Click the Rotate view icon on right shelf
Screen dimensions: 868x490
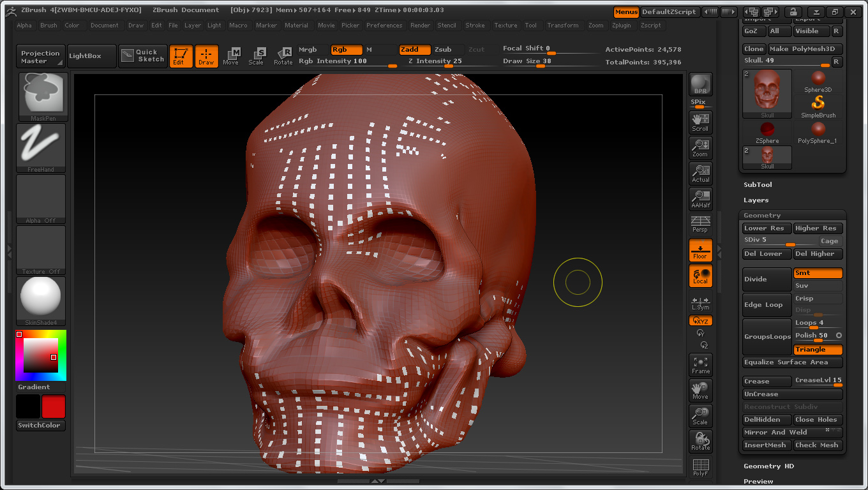tap(701, 442)
